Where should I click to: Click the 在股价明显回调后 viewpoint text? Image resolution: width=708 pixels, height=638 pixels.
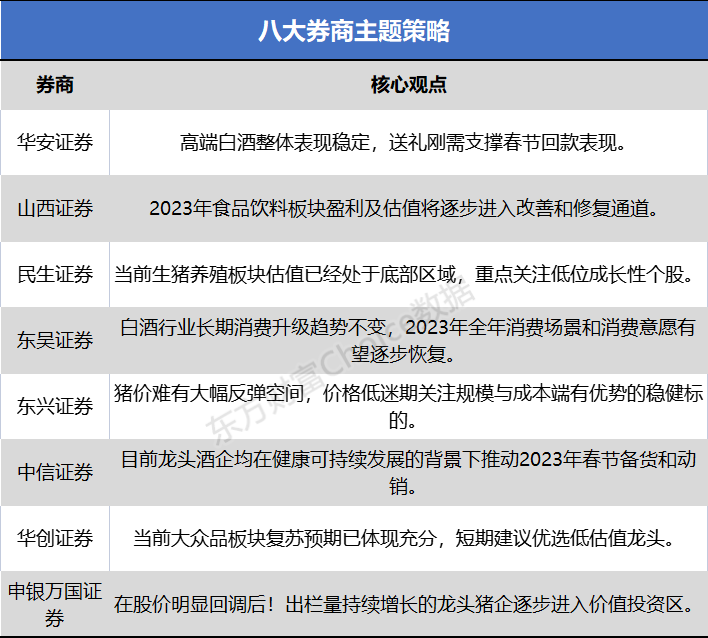coord(403,604)
